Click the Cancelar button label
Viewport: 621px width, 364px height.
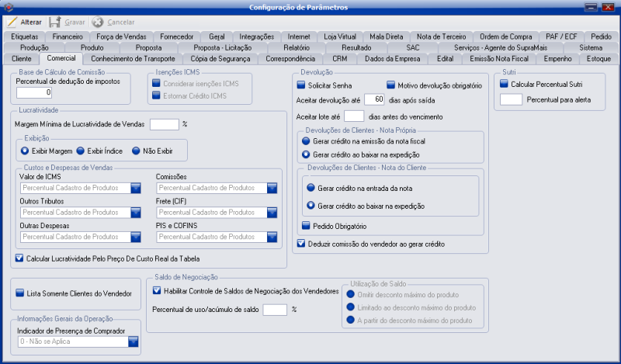tap(121, 23)
